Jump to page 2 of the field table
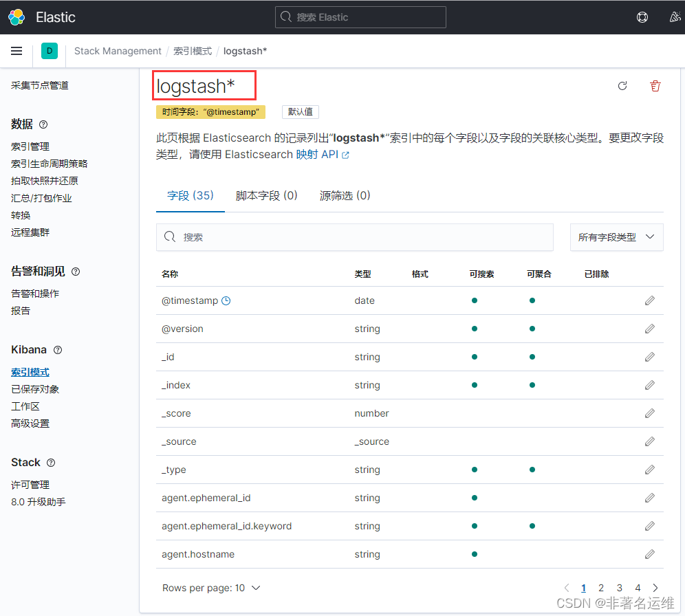This screenshot has width=685, height=616. click(601, 588)
